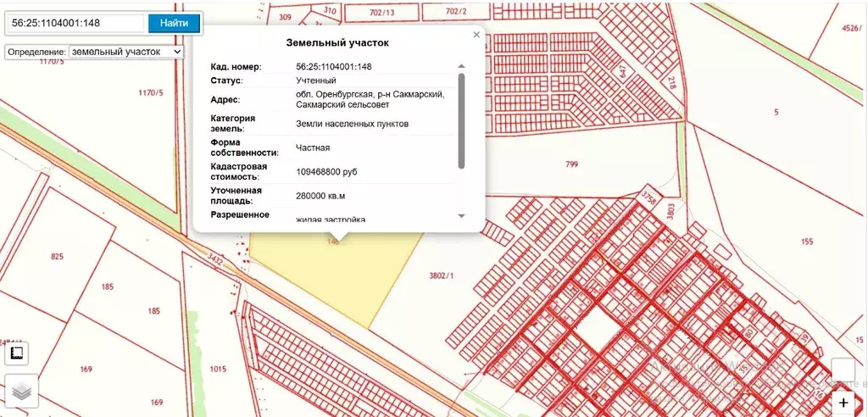Open the map layers stack icon

pyautogui.click(x=21, y=391)
